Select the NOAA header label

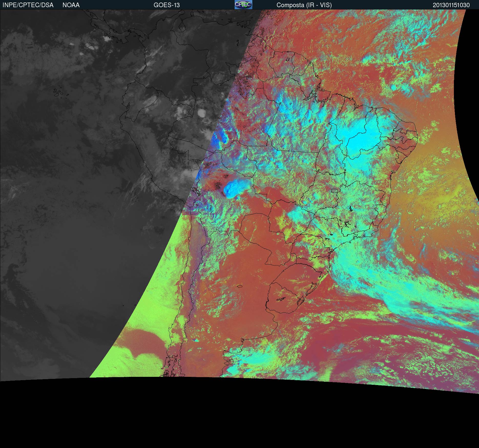[71, 5]
